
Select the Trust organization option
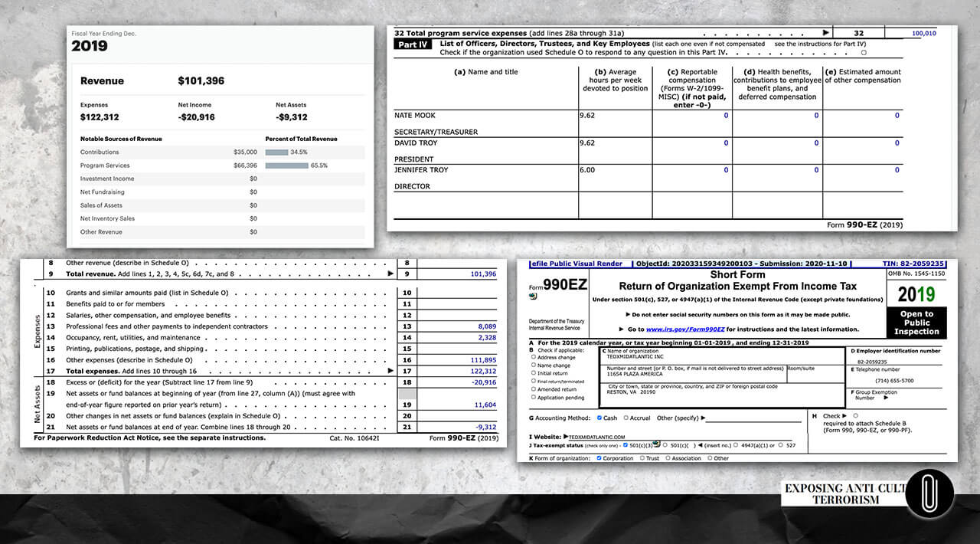pos(640,458)
